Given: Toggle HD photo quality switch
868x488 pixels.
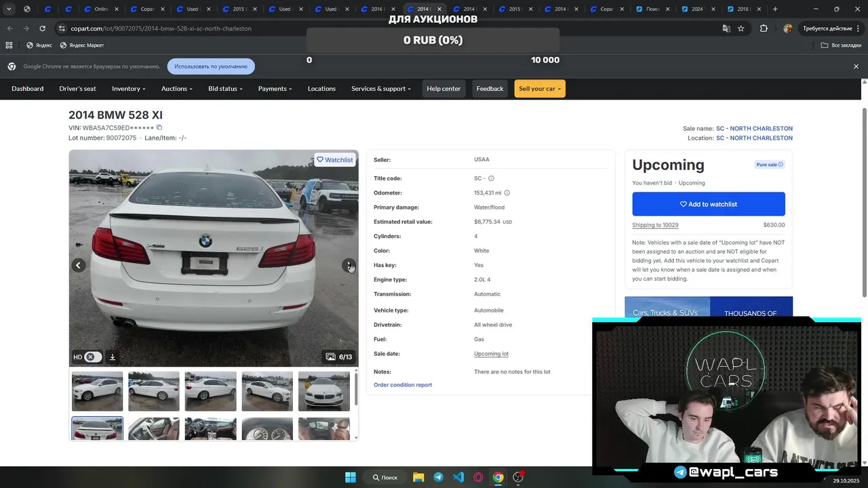Looking at the screenshot, I should pyautogui.click(x=93, y=357).
